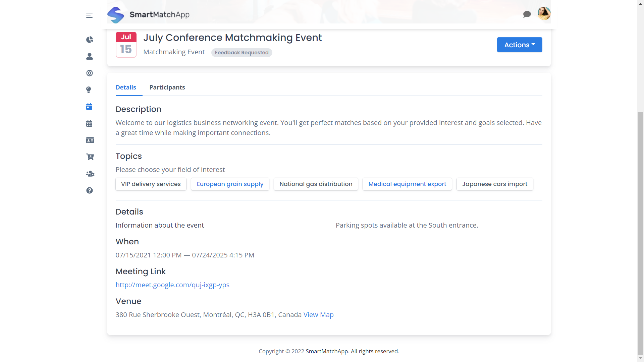
Task: Collapse the sidebar using the hamburger icon
Action: tap(89, 15)
